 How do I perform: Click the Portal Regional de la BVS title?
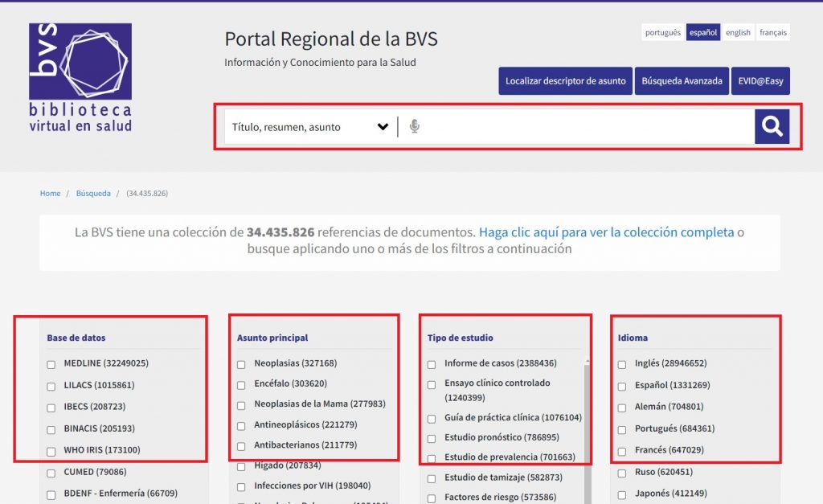[331, 39]
